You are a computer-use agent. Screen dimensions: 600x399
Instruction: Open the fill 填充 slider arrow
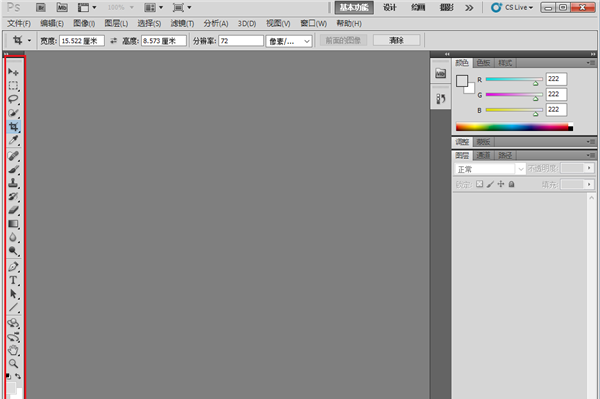click(x=589, y=184)
